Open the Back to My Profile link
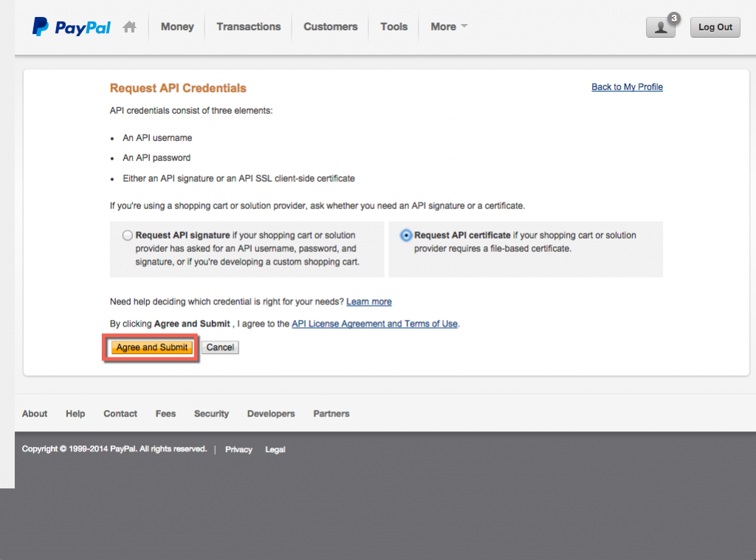This screenshot has width=756, height=560. 627,87
